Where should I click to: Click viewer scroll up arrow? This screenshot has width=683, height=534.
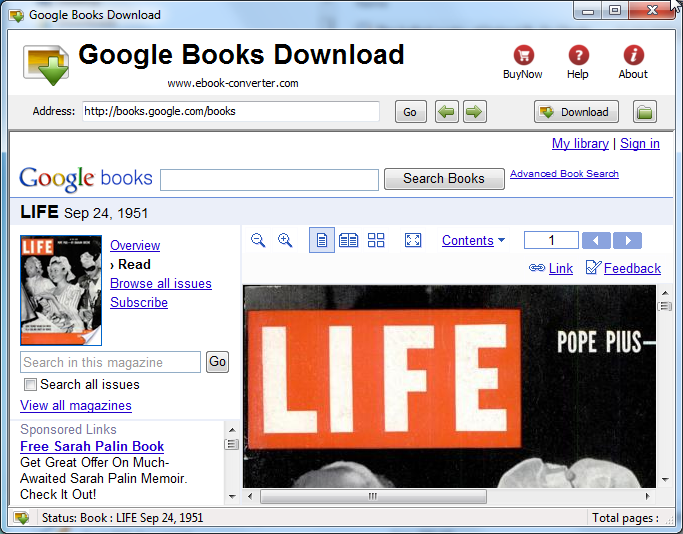[665, 293]
